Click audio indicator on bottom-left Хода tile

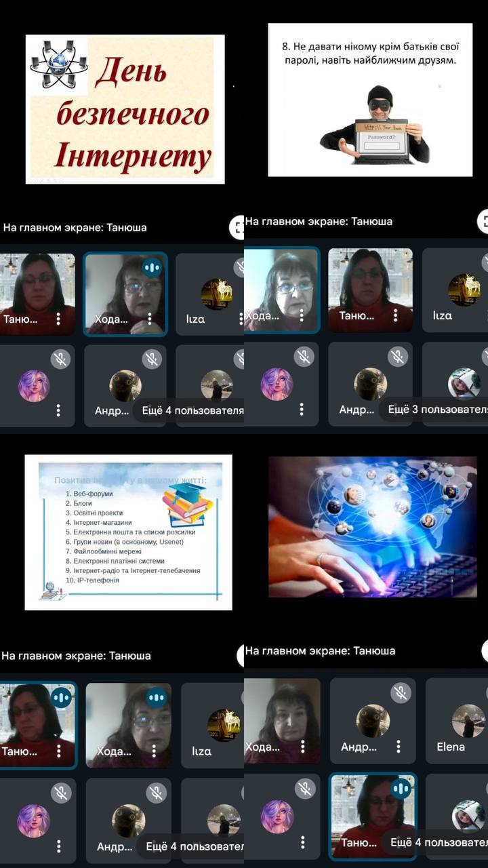click(157, 696)
